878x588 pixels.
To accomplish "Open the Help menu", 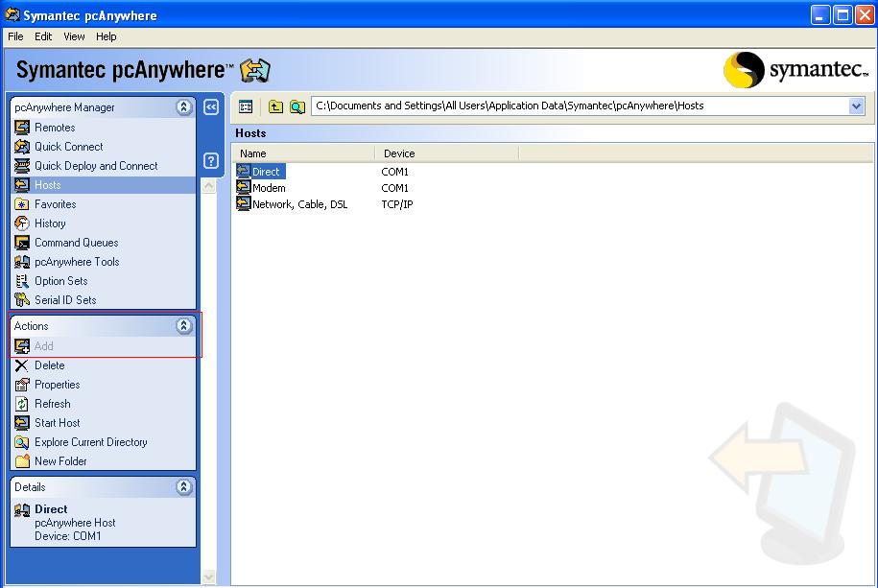I will [106, 36].
